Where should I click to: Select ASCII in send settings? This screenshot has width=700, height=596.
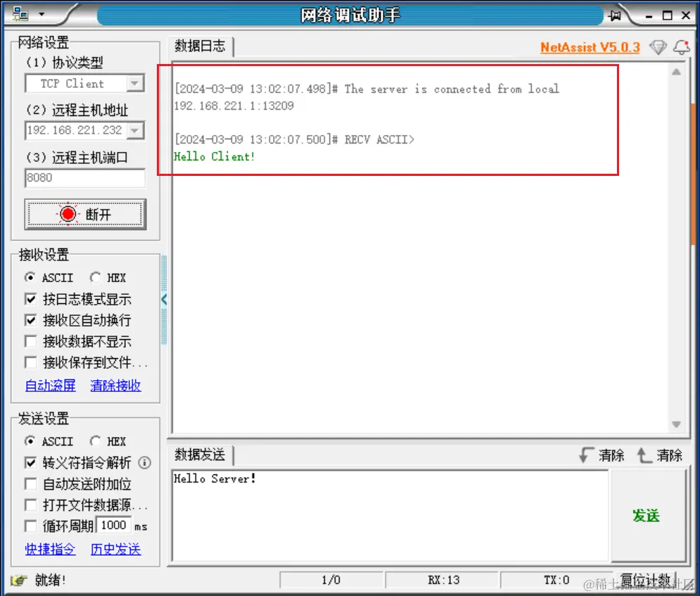pyautogui.click(x=49, y=441)
